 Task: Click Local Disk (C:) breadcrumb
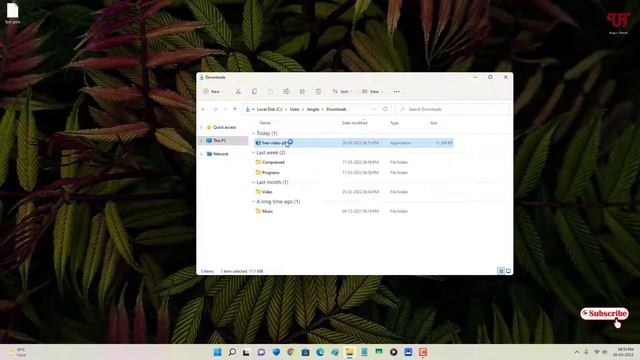(269, 109)
